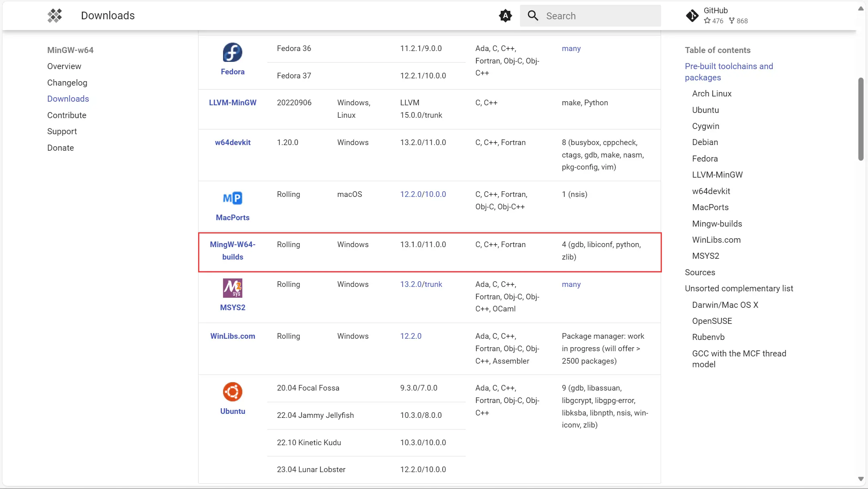This screenshot has height=489, width=868.
Task: Open the Ubuntu link in table
Action: coord(232,411)
